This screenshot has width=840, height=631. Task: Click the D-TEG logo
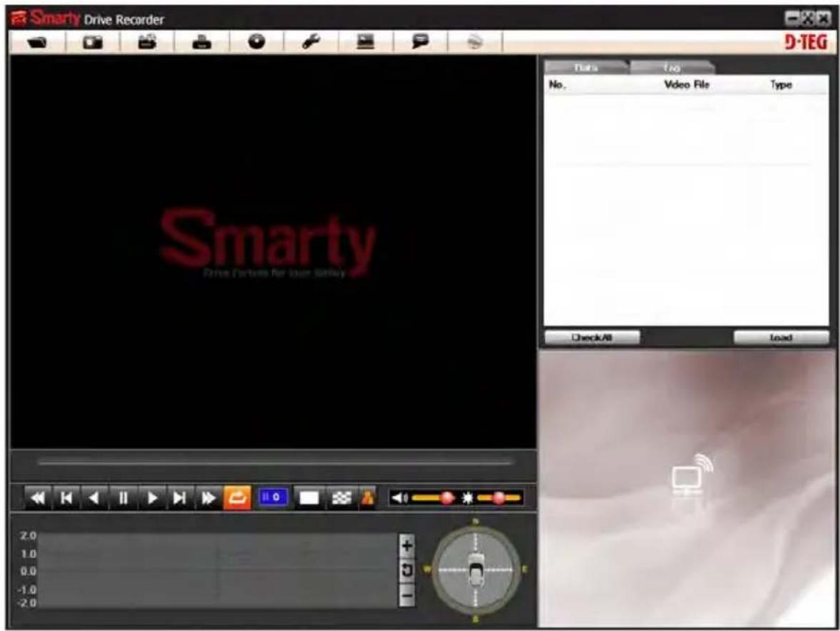806,42
